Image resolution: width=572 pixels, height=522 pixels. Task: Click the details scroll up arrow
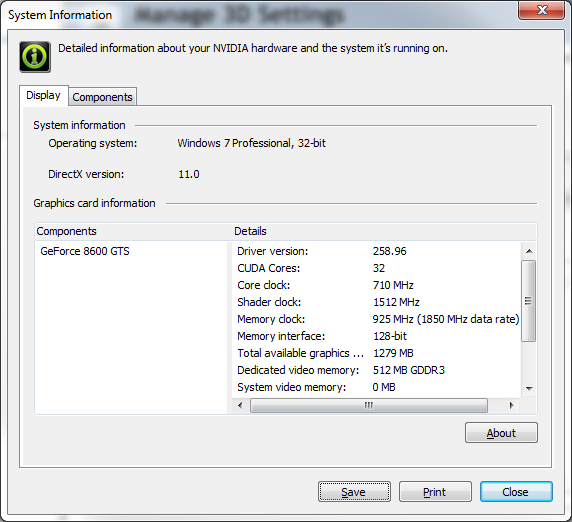pyautogui.click(x=529, y=251)
